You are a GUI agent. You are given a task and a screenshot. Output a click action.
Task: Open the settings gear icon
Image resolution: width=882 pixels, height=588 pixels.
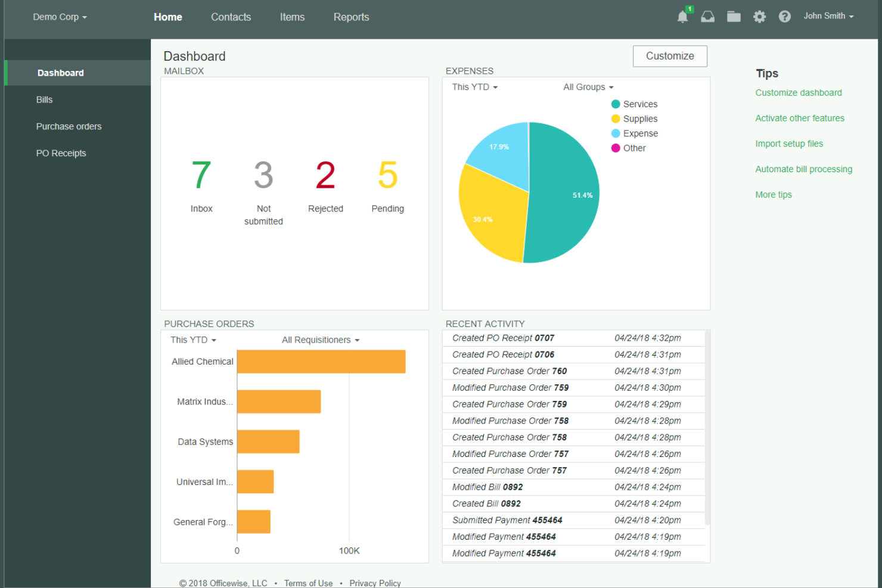(x=759, y=17)
